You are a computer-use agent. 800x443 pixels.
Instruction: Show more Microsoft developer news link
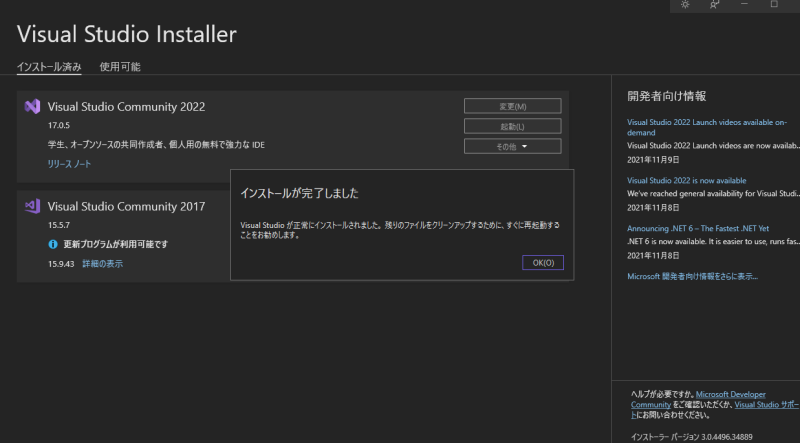692,275
